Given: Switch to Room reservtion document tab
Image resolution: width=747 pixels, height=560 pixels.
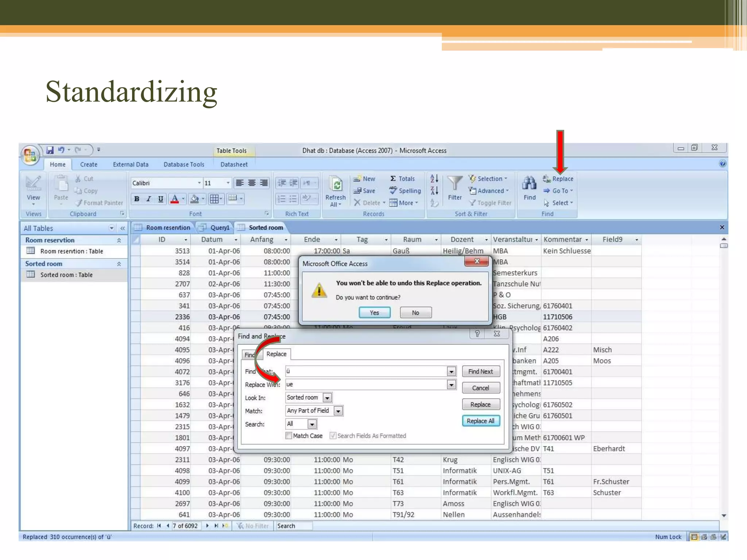Looking at the screenshot, I should pos(163,227).
